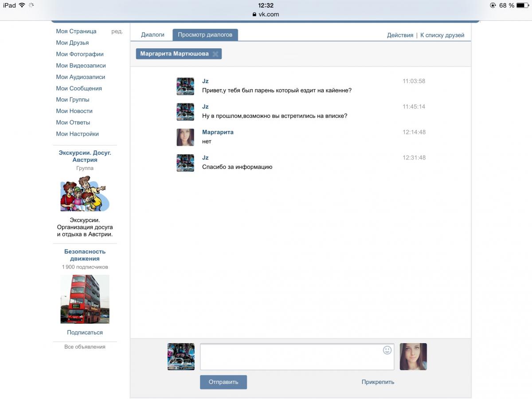Screen dimensions: 532x399
Task: Open Jz avatar on 11:45:14 message
Action: pyautogui.click(x=185, y=112)
